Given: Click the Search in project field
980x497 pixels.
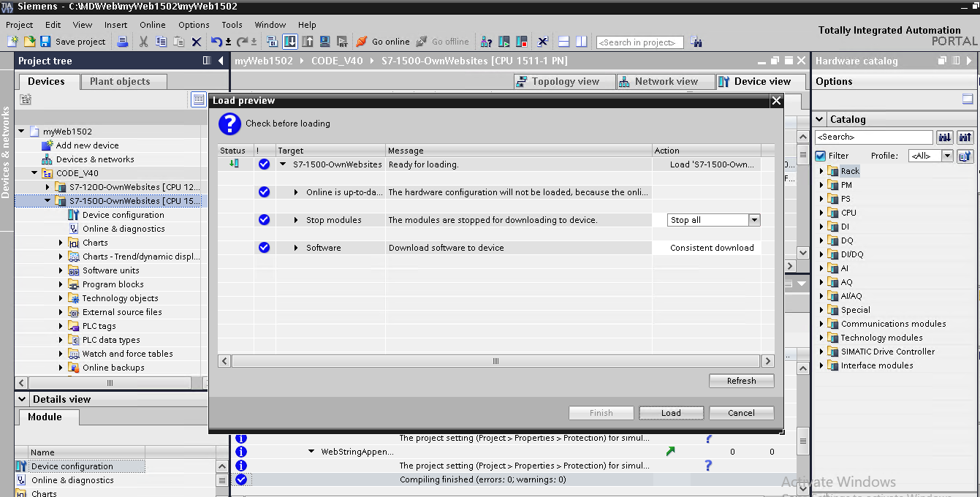Looking at the screenshot, I should (639, 42).
